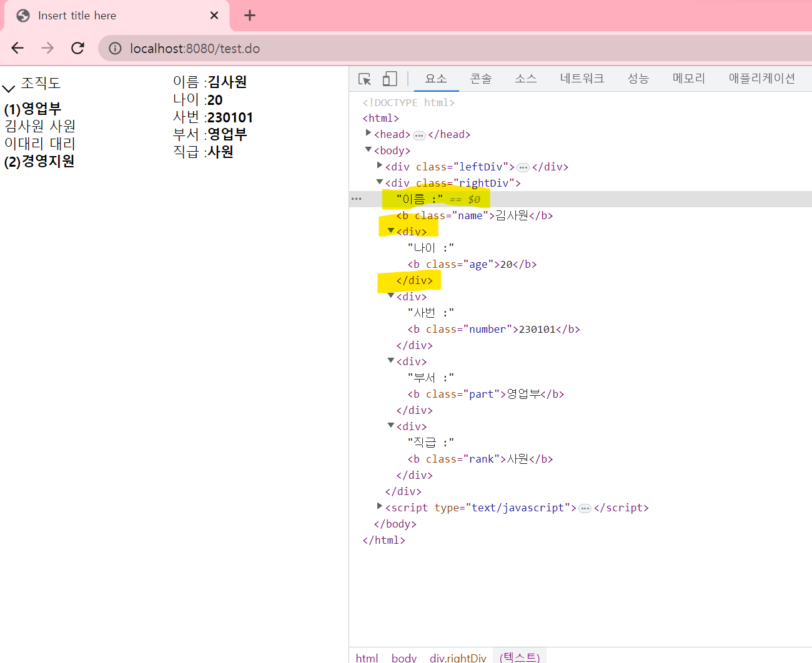812x663 pixels.
Task: Click the name value 김사원 on page
Action: coord(227,82)
